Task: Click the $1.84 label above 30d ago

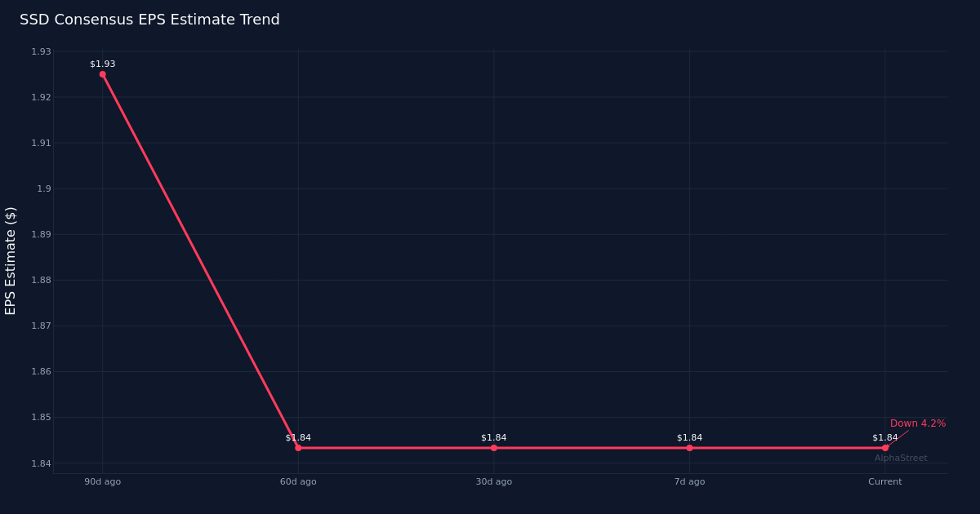Action: 493,437
